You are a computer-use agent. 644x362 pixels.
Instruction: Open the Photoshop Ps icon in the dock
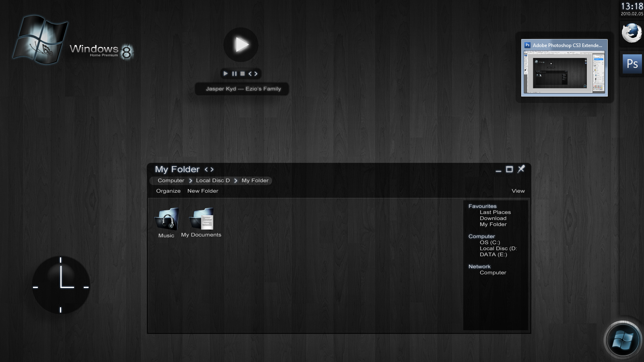[632, 64]
